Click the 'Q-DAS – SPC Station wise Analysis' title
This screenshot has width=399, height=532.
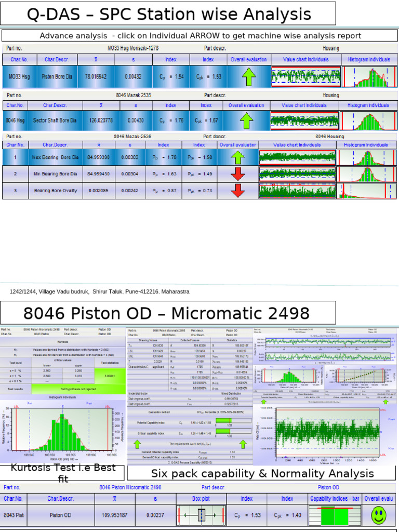point(169,14)
